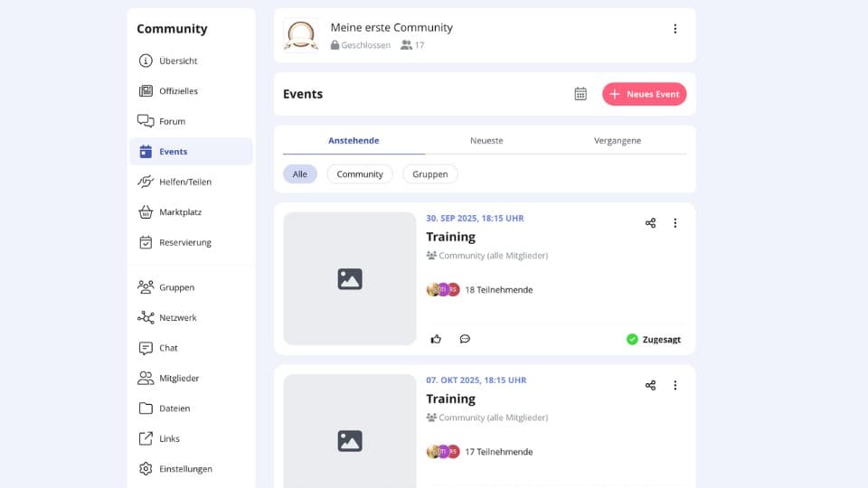Open the Offizielles newspaper icon

pyautogui.click(x=146, y=90)
